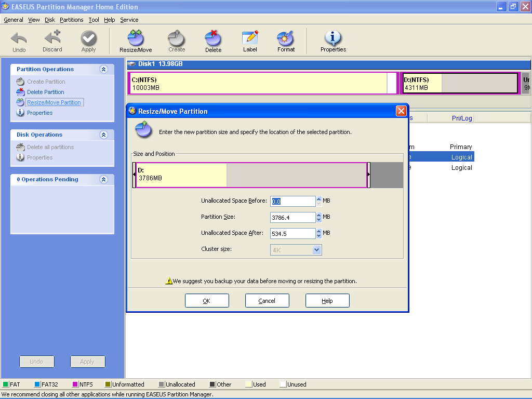Image resolution: width=532 pixels, height=399 pixels.
Task: Select the Resize/Move toolbar icon
Action: [136, 41]
